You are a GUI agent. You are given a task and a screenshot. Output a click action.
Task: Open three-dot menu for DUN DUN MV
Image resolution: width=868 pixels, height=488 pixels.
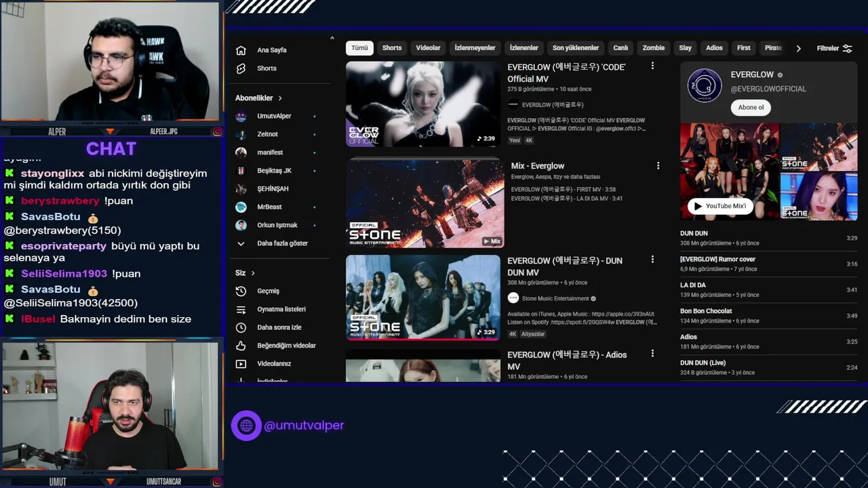652,259
